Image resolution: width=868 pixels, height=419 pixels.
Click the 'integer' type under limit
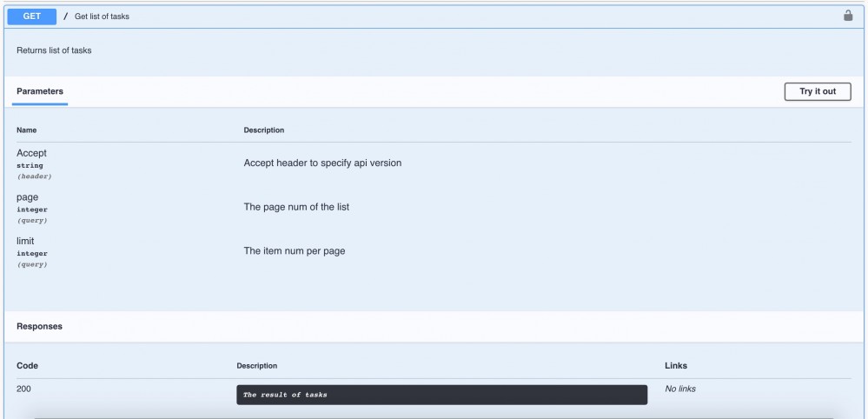pos(32,254)
